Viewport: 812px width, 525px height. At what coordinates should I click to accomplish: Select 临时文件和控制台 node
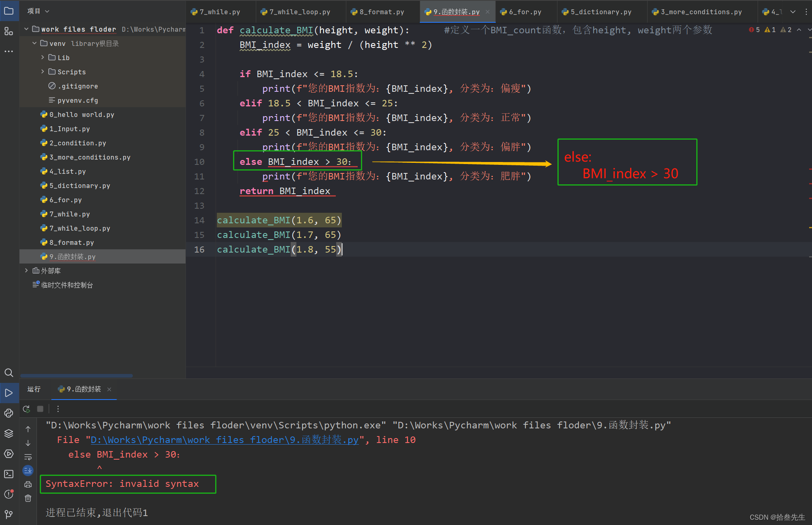(67, 285)
